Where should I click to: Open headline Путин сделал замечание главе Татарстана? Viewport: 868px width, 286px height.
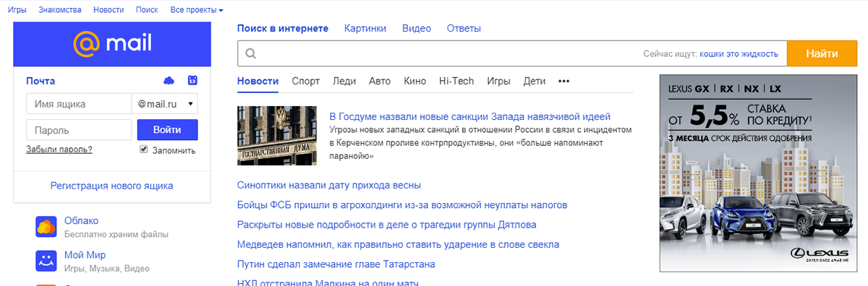(336, 264)
